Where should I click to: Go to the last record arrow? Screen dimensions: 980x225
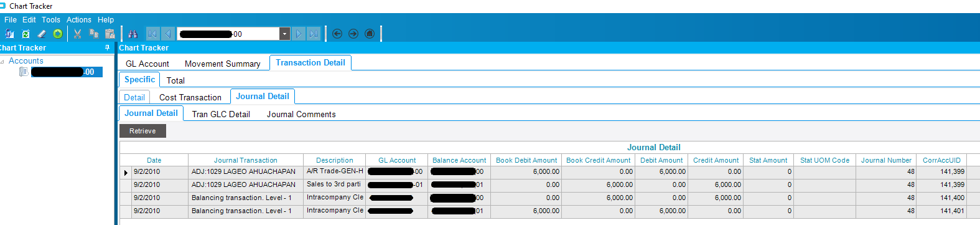point(314,34)
